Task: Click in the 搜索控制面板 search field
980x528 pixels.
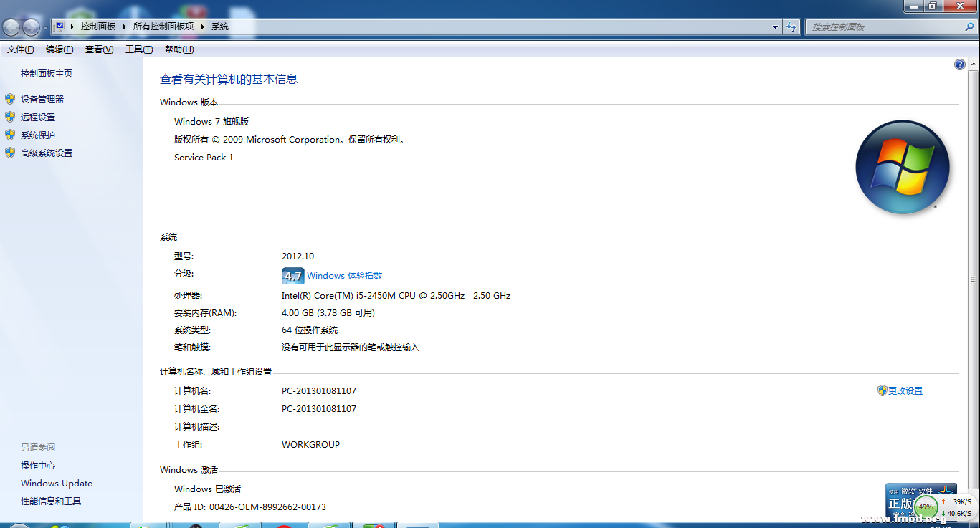Action: (x=882, y=27)
